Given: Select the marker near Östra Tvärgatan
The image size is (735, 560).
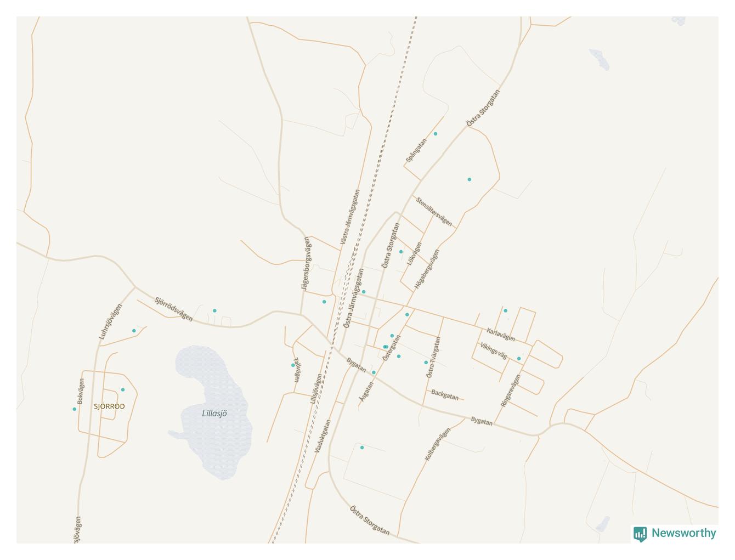Looking at the screenshot, I should (426, 363).
